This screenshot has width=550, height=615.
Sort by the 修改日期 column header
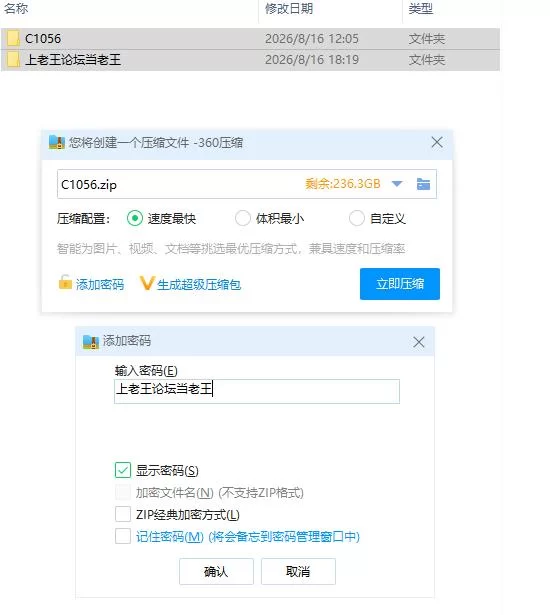289,9
